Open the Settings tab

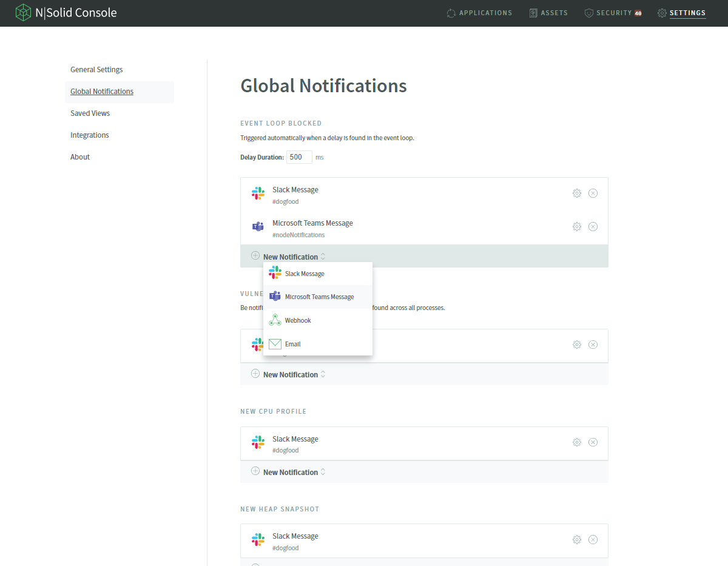pyautogui.click(x=682, y=13)
